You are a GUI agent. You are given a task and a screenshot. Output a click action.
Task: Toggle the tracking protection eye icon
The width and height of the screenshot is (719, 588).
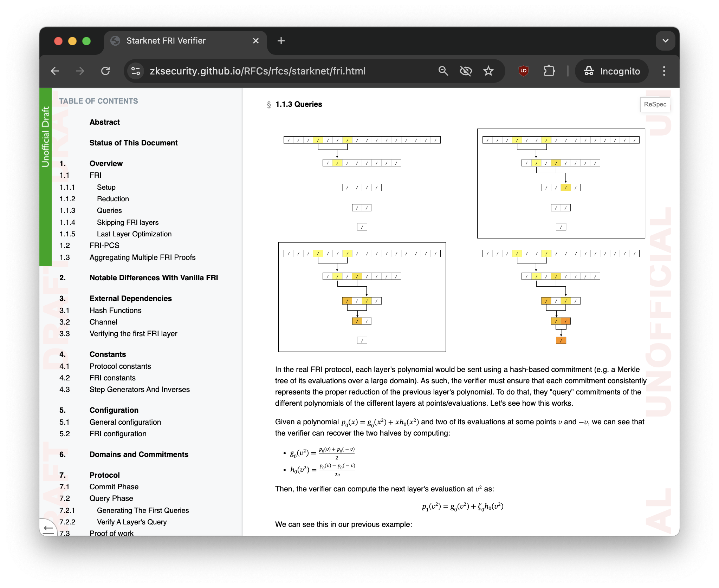coord(466,71)
